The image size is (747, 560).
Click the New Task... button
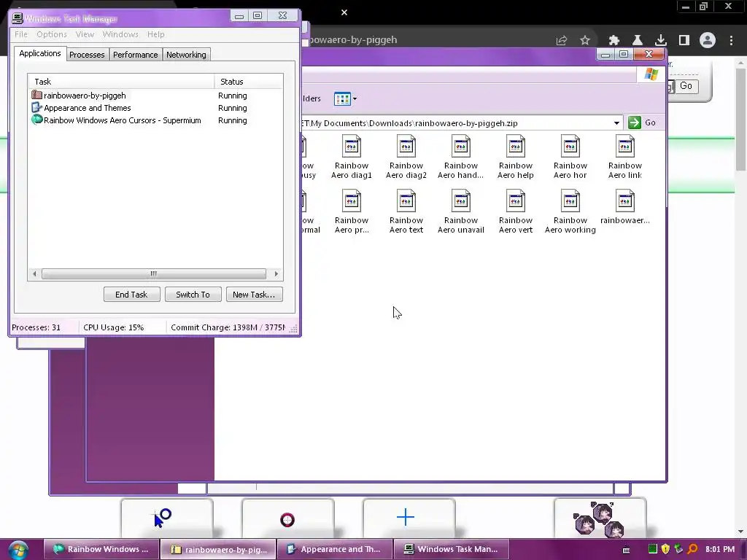tap(254, 295)
